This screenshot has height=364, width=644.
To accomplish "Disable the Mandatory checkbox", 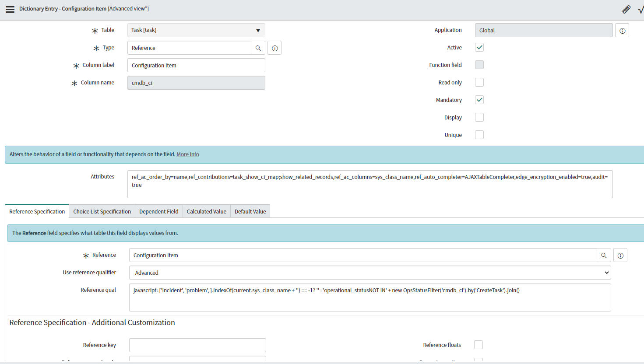I will coord(479,100).
